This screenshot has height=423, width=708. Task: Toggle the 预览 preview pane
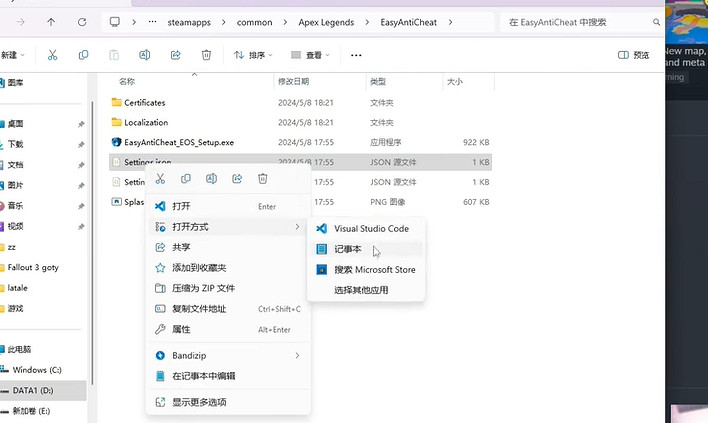click(x=633, y=55)
